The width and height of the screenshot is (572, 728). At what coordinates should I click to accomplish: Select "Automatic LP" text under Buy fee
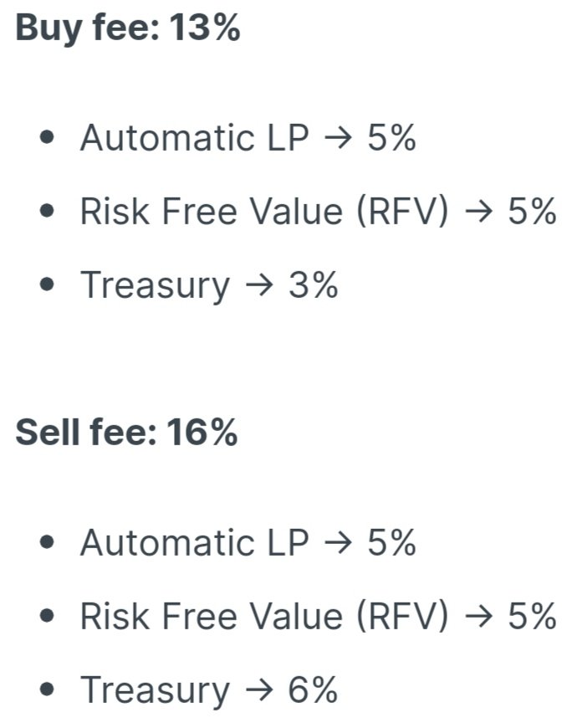pos(194,138)
